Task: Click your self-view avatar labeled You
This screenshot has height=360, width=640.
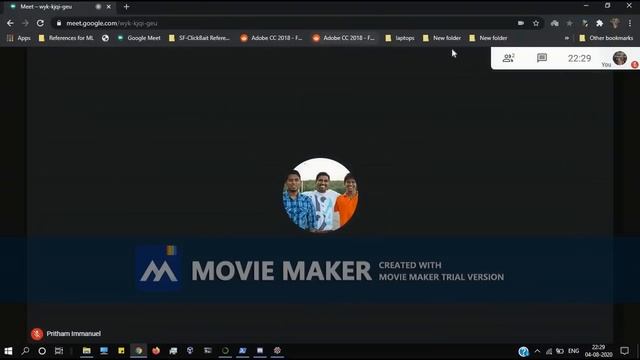Action: [x=620, y=58]
